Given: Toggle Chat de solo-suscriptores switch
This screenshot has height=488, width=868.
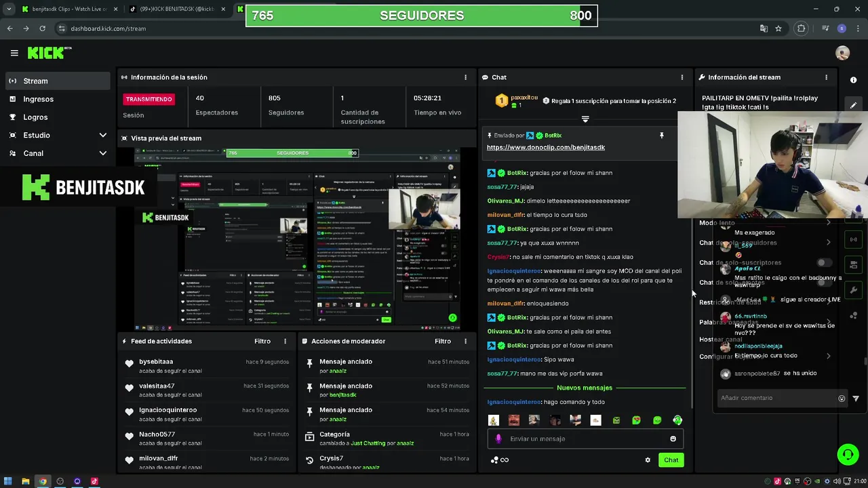Looking at the screenshot, I should [824, 262].
